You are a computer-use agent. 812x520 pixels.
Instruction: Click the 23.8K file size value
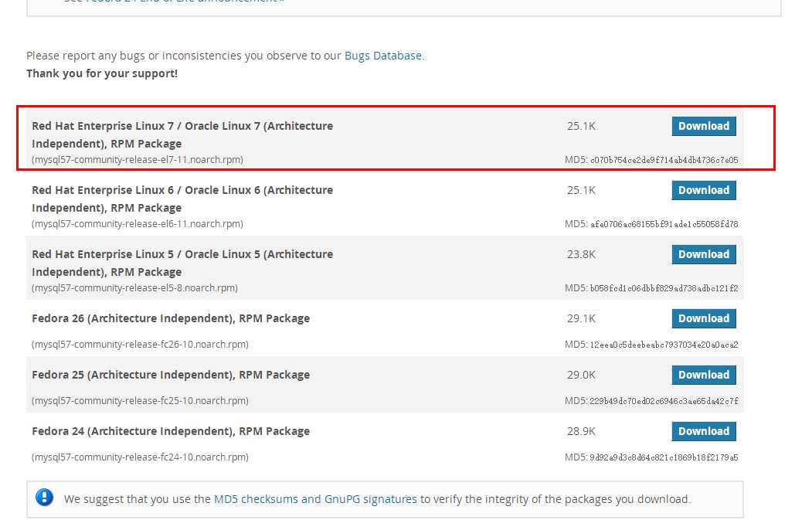click(581, 254)
